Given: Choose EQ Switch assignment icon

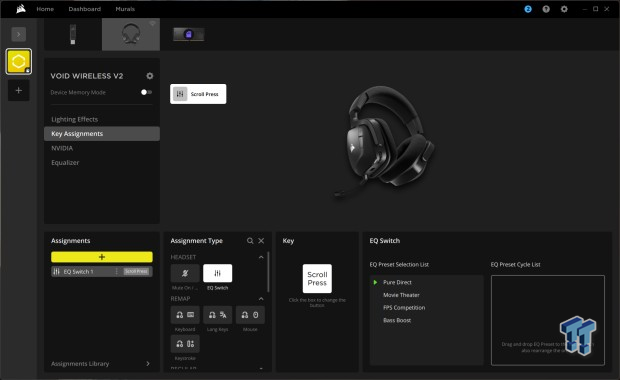Looking at the screenshot, I should [x=217, y=273].
